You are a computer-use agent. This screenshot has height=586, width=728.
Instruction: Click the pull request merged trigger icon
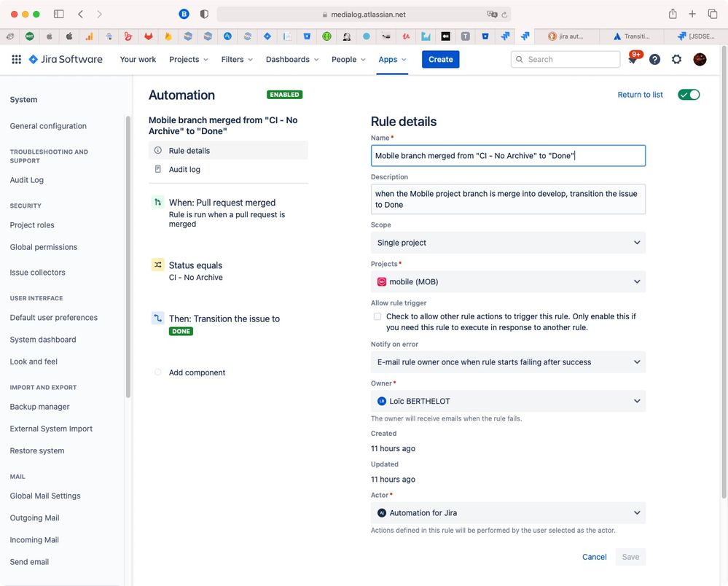(158, 202)
